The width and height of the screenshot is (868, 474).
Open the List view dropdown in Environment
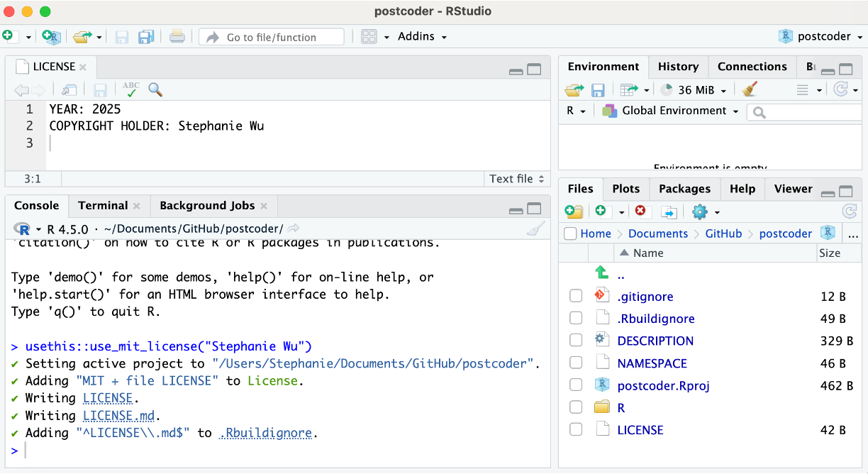(x=809, y=90)
